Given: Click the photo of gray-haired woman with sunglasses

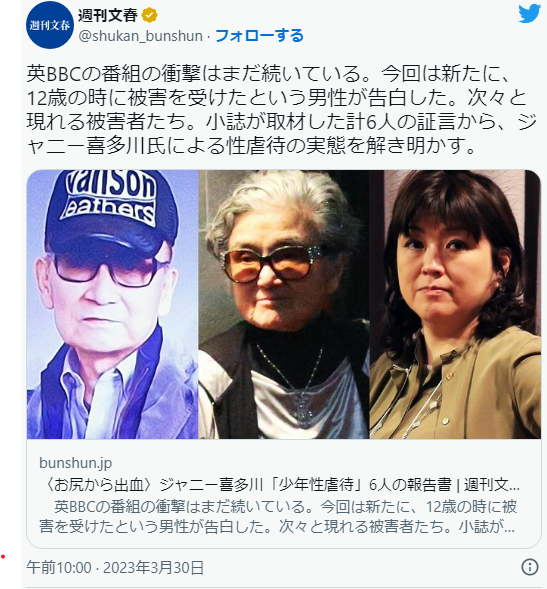Looking at the screenshot, I should pyautogui.click(x=284, y=304).
